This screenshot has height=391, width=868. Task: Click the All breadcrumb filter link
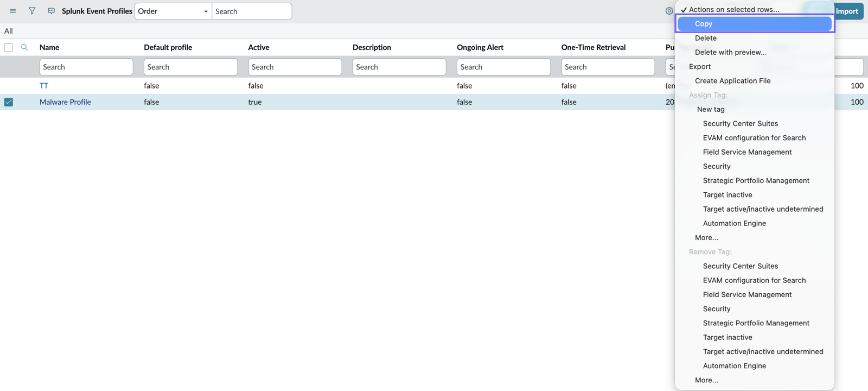coord(9,31)
